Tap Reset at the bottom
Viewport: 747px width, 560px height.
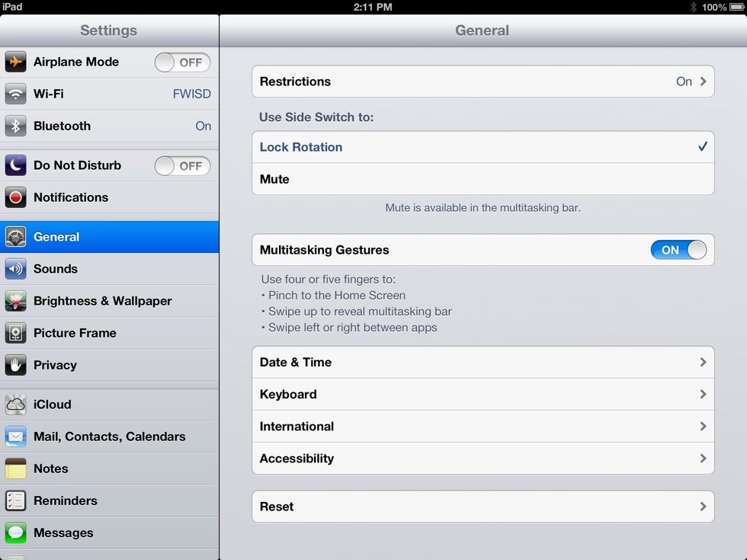coord(483,506)
